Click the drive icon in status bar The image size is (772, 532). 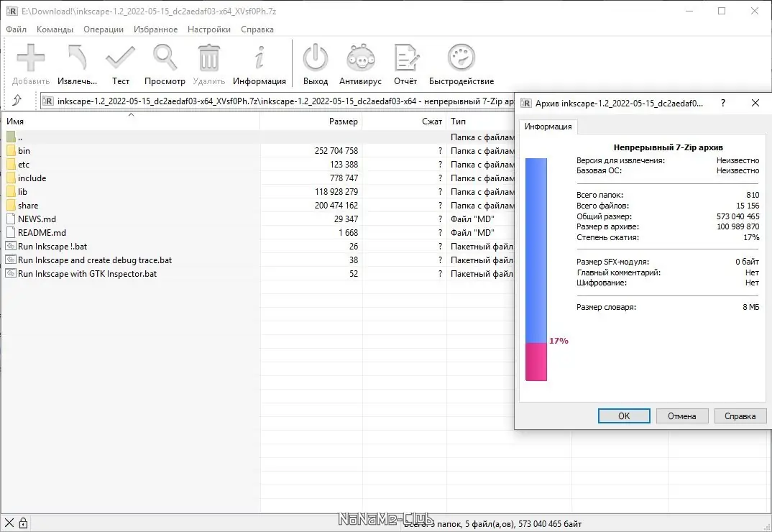click(9, 523)
